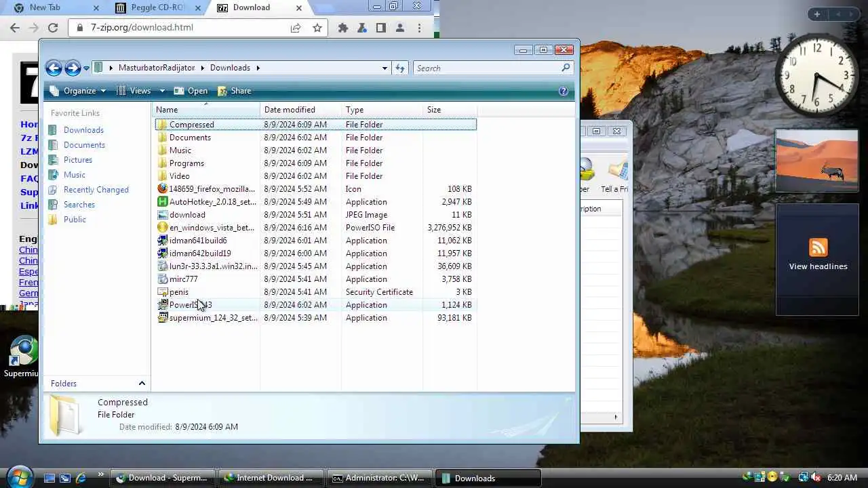868x488 pixels.
Task: Select Windows Vista PowerISO file icon
Action: (x=162, y=228)
